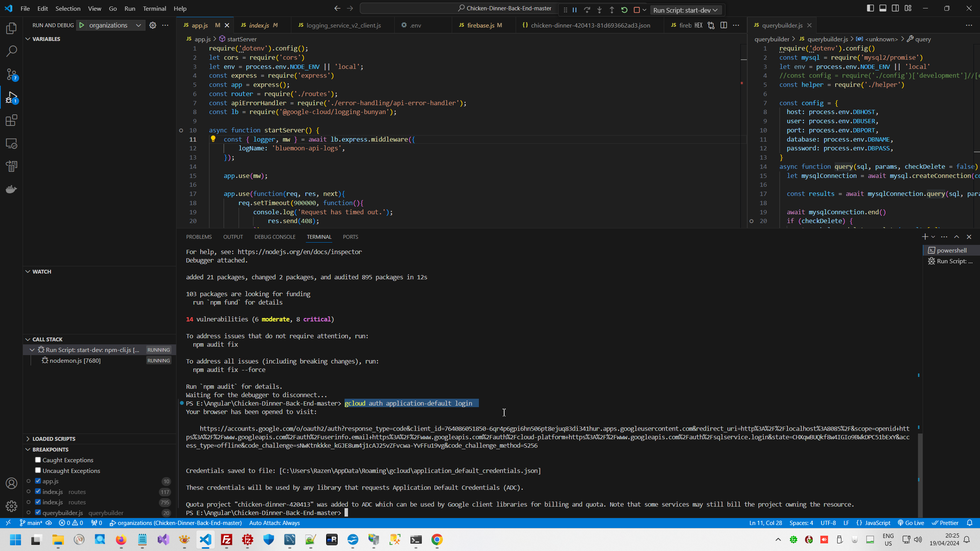Open the Source Control view
The width and height of the screenshot is (980, 551).
[x=11, y=74]
